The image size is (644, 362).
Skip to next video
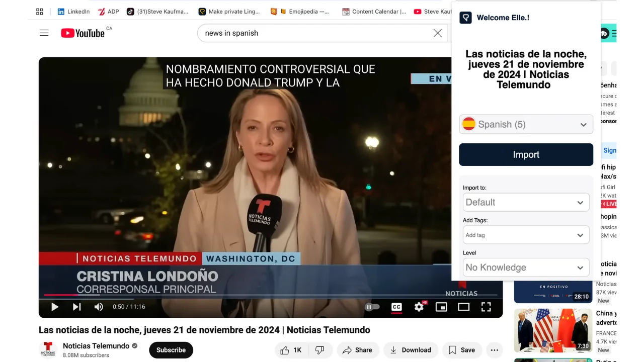tap(76, 307)
